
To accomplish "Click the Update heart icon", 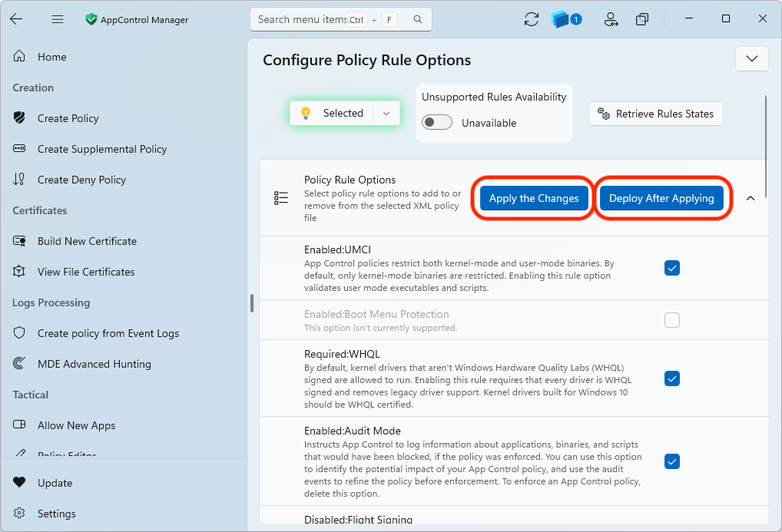I will pos(19,482).
